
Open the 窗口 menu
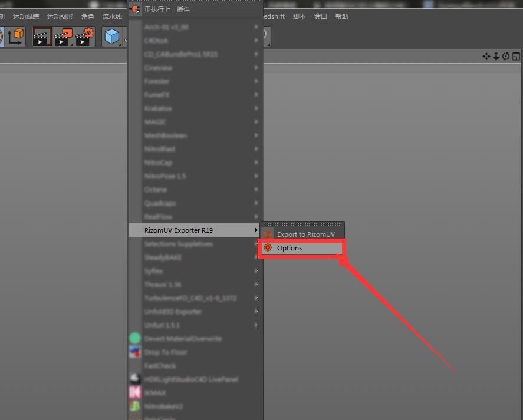[x=321, y=16]
